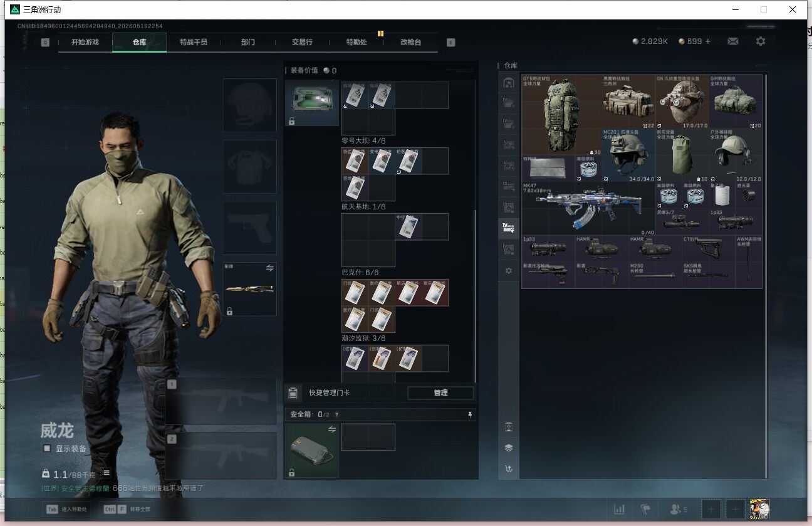This screenshot has width=812, height=526.
Task: Open the 开始游戏 tab
Action: (x=85, y=42)
